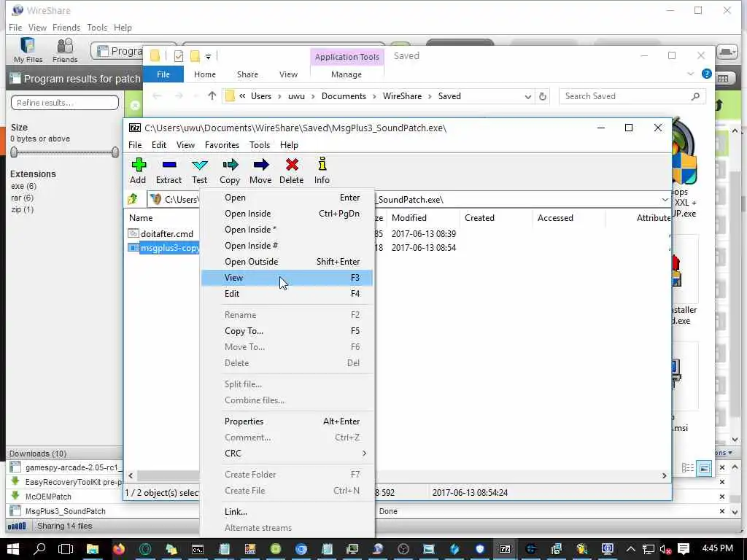747x560 pixels.
Task: Open the Explorer Share tab
Action: (x=247, y=74)
